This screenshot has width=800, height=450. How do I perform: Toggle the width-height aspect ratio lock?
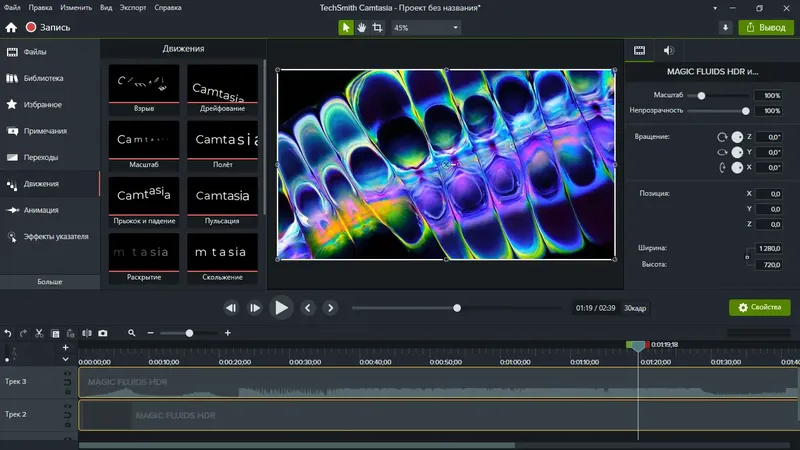tap(747, 257)
